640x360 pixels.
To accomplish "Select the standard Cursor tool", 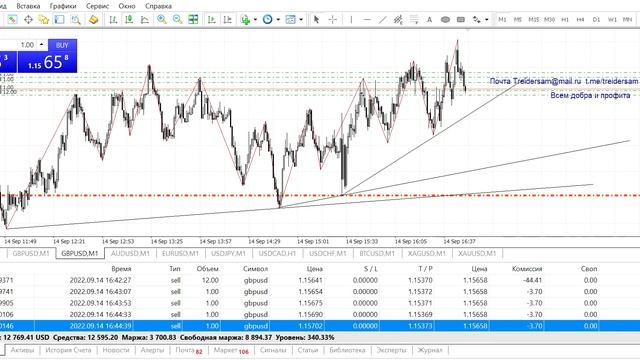I will [316, 19].
